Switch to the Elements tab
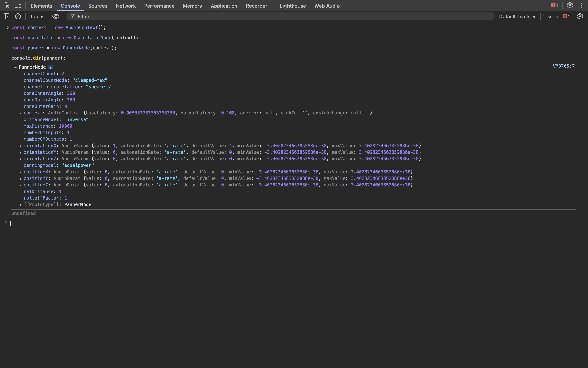 coord(41,6)
